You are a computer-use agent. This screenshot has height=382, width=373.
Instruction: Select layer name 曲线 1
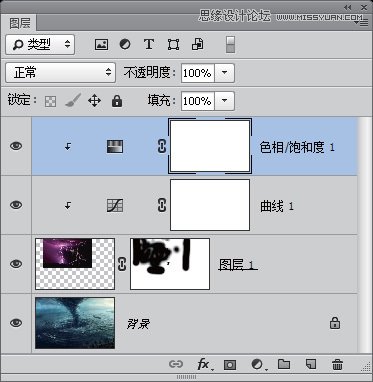pyautogui.click(x=277, y=206)
